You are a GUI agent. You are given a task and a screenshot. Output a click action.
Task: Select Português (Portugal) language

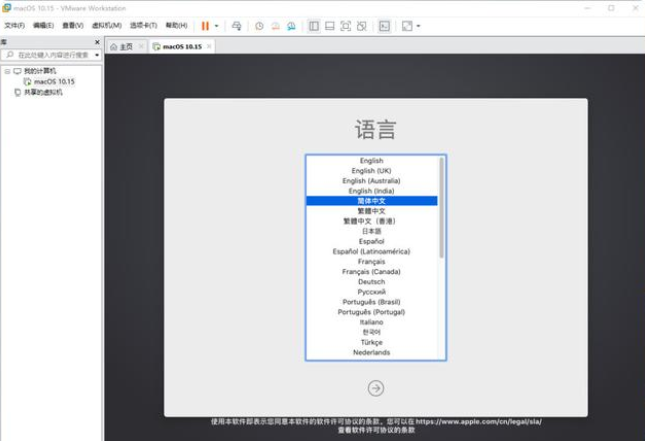tap(371, 312)
